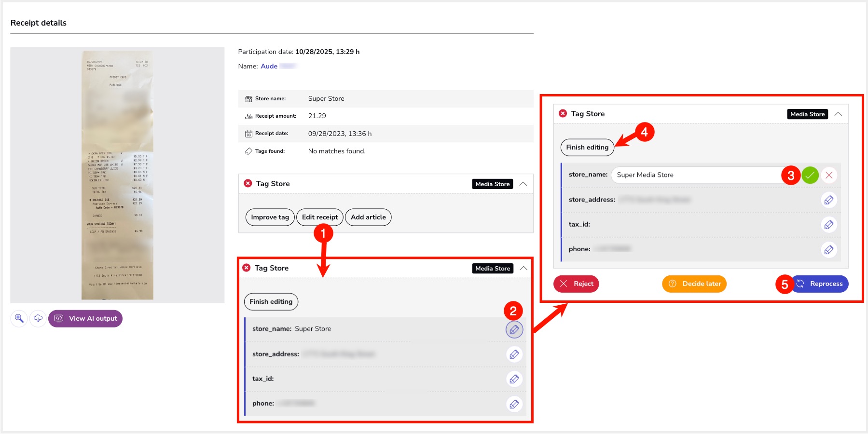
Task: Edit store_address pencil icon in bottom panel
Action: coord(514,354)
